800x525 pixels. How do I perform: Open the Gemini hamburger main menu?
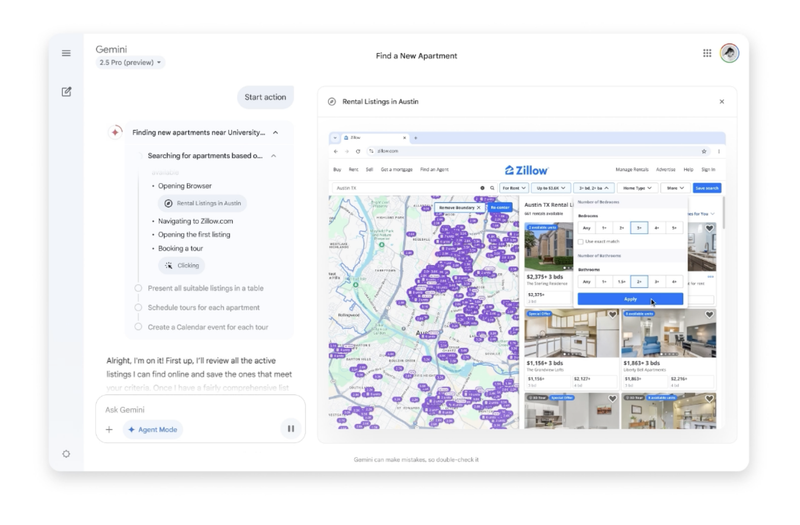click(66, 53)
